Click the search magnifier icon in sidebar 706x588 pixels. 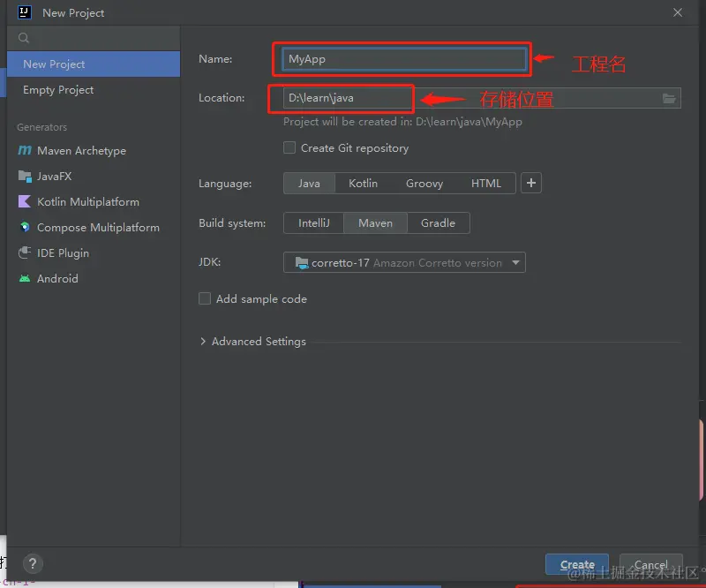click(24, 38)
